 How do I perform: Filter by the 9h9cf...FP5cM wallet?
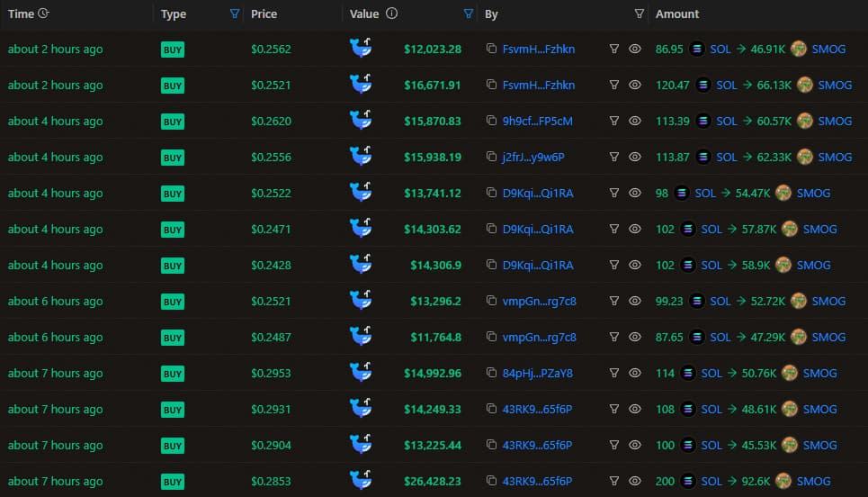(x=614, y=121)
